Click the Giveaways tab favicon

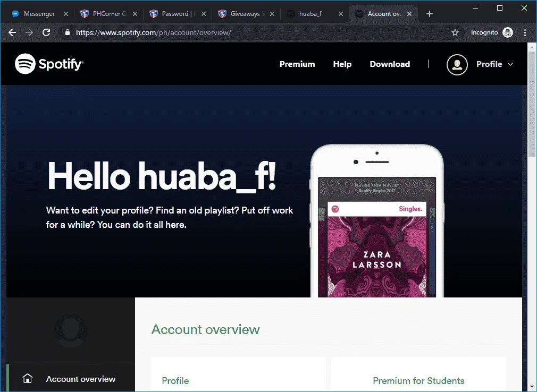(222, 14)
